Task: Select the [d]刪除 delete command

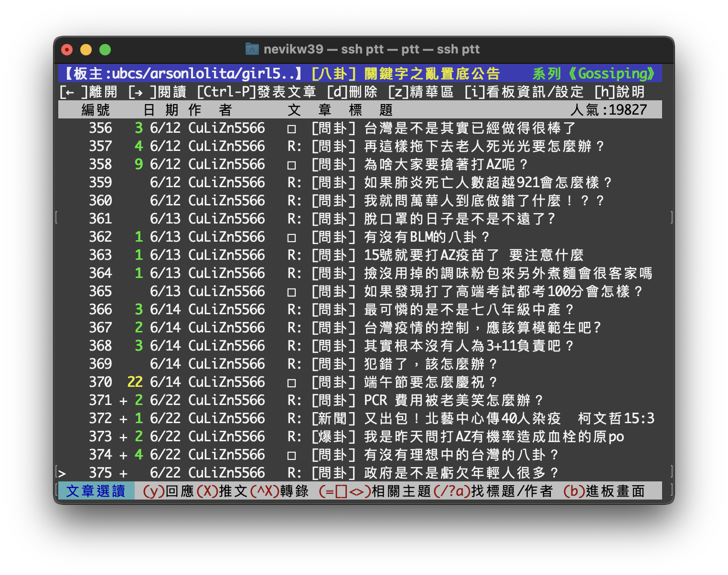Action: [352, 92]
